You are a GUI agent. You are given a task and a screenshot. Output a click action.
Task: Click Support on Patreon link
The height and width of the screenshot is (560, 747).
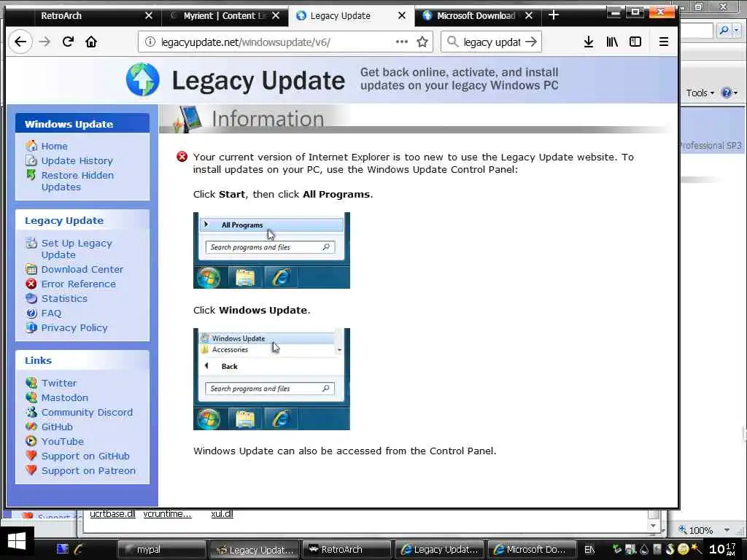point(88,471)
